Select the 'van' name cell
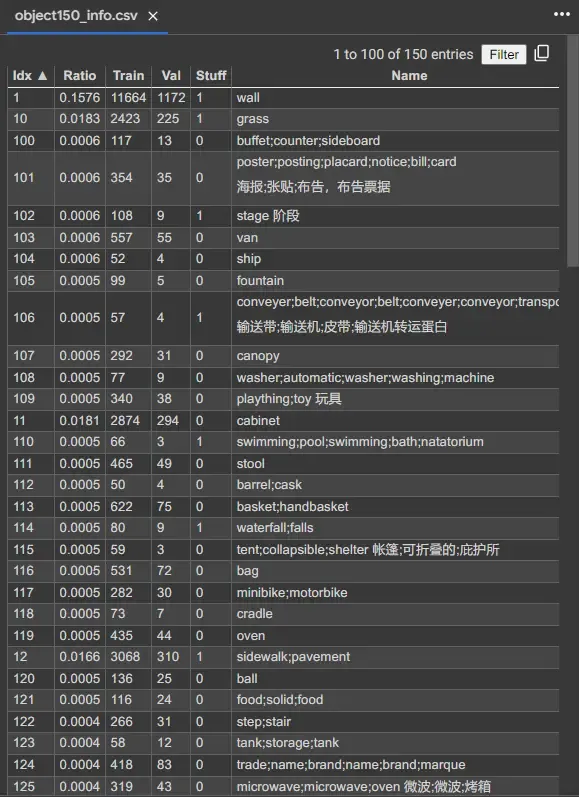Viewport: 579px width, 797px height. [395, 238]
